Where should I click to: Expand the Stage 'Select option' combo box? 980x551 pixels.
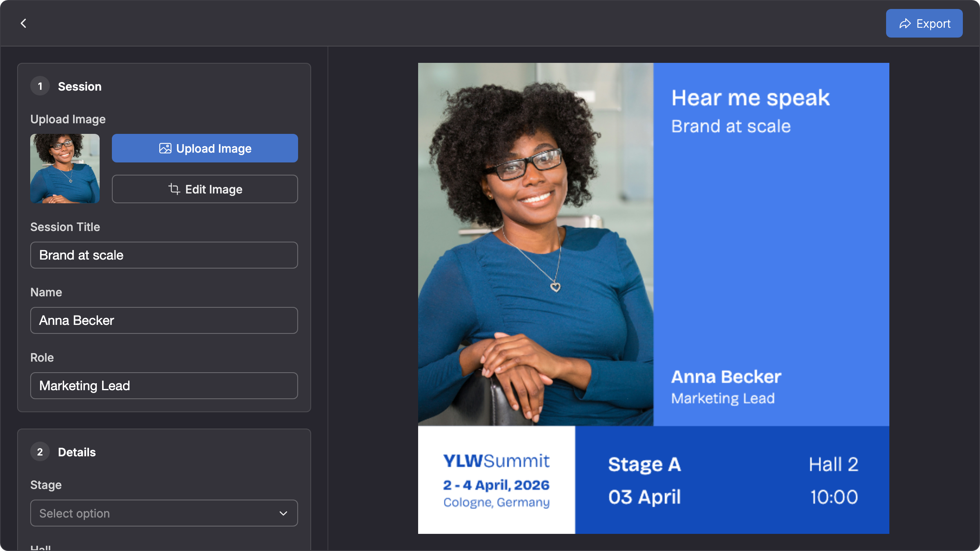(x=164, y=513)
